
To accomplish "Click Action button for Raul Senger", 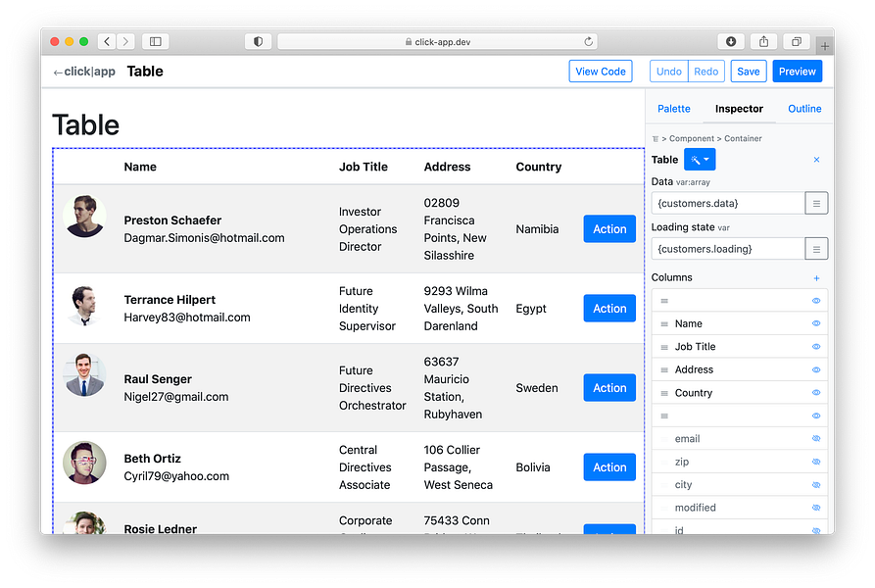I will click(x=609, y=388).
